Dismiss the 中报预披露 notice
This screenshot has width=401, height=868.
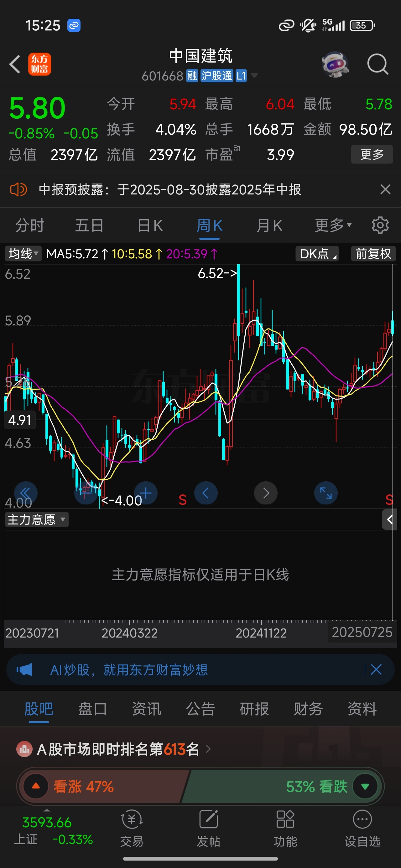(x=385, y=189)
